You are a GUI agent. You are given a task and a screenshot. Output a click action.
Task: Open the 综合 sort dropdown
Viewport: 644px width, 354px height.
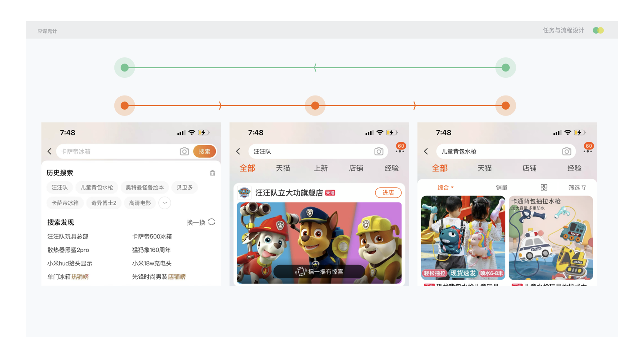[x=445, y=188]
